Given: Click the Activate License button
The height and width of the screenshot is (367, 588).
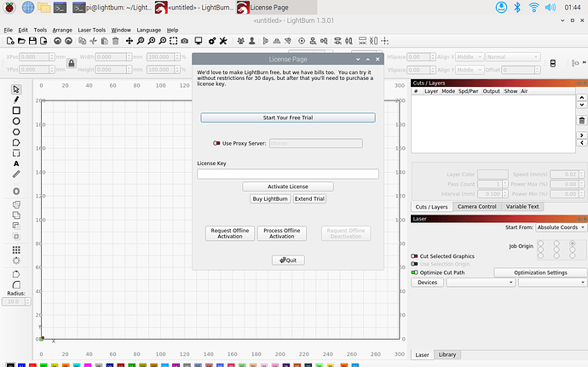Looking at the screenshot, I should click(x=288, y=186).
